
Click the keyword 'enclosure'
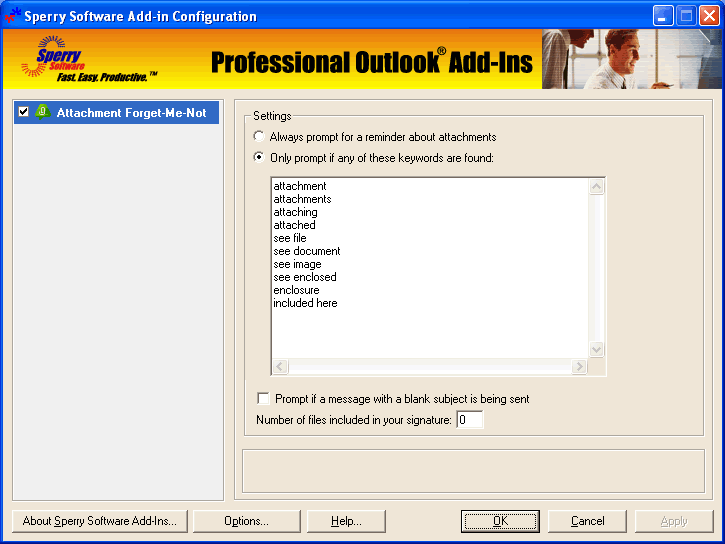pos(296,290)
